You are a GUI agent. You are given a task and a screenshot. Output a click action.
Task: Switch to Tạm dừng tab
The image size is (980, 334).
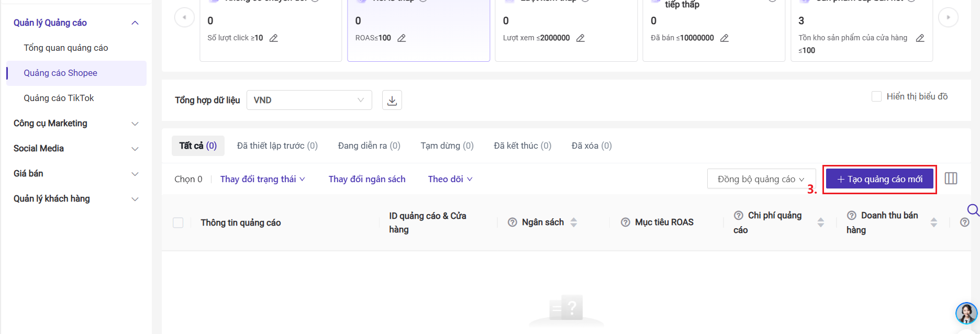pos(447,146)
